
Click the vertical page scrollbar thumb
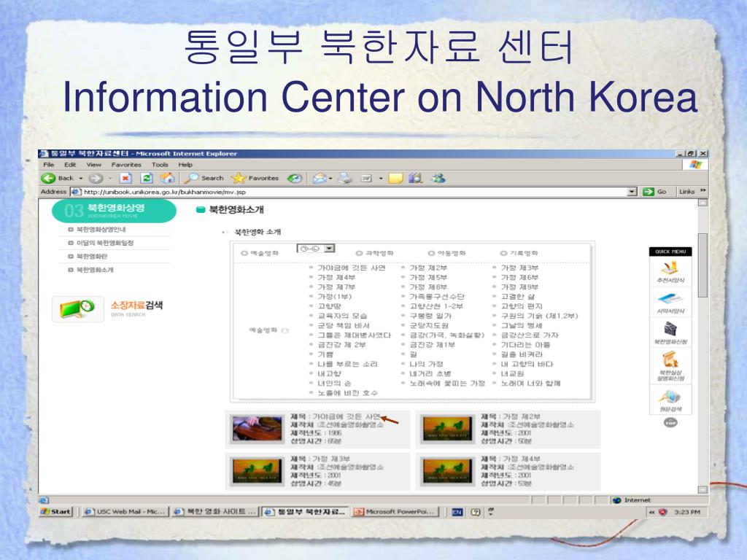703,265
